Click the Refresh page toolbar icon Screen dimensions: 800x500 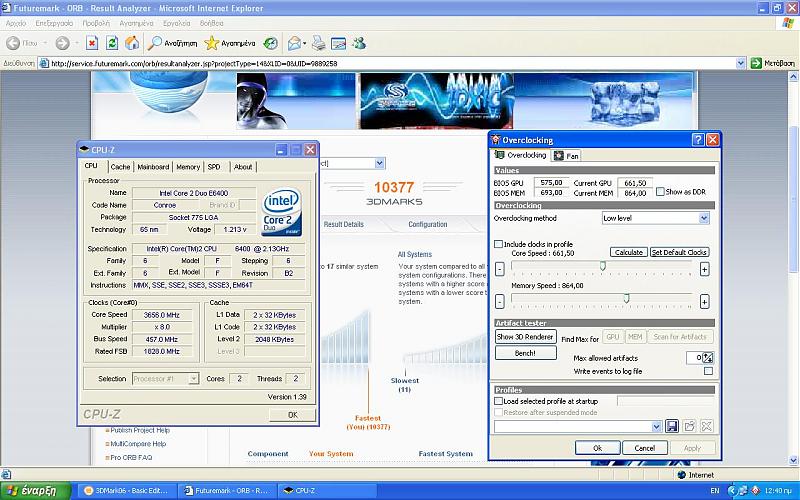pyautogui.click(x=112, y=43)
